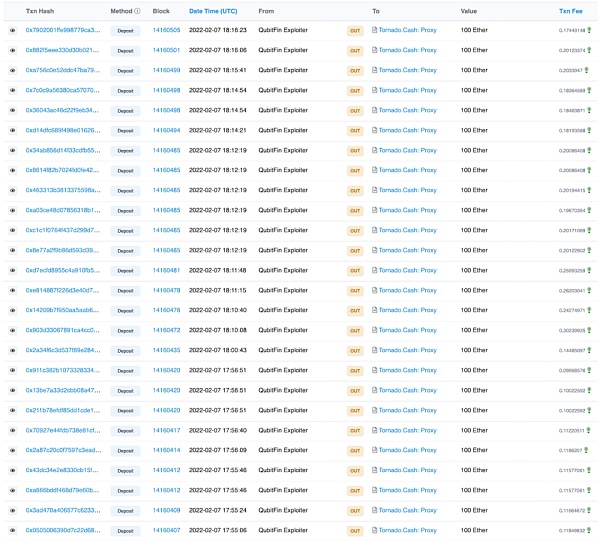This screenshot has height=541, width=600.
Task: Click the gas icon beside fee 0.17449148
Action: point(588,31)
